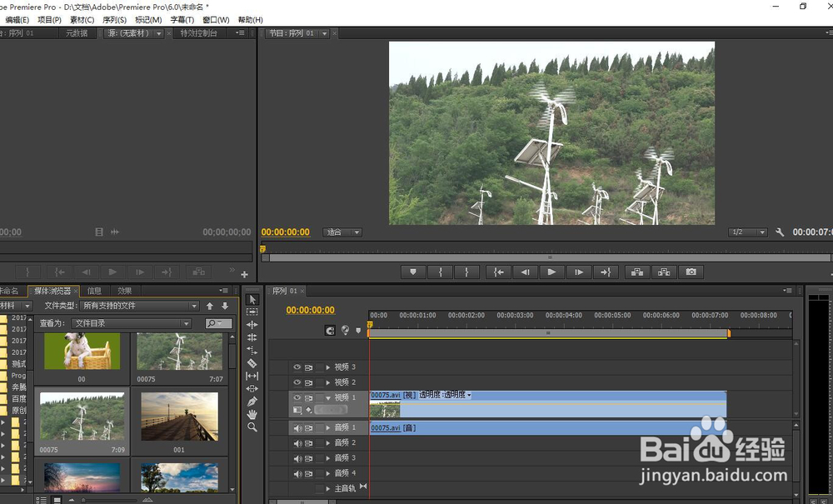833x504 pixels.
Task: Expand the 视频 2 track triangle
Action: click(x=328, y=382)
